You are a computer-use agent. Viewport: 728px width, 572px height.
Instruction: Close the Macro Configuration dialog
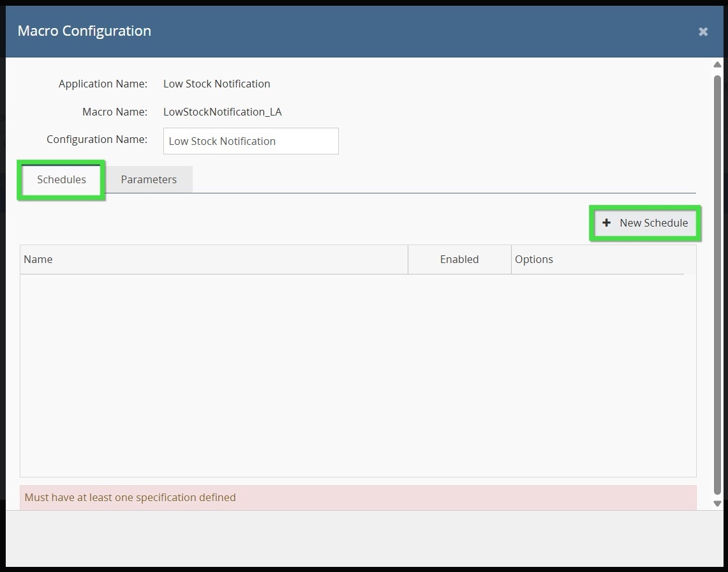702,32
